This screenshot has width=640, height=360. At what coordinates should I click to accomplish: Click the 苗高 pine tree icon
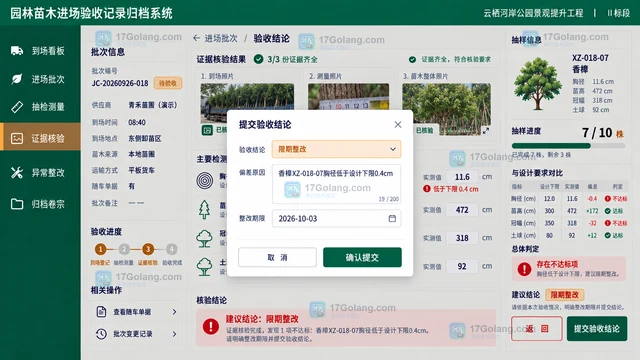[x=204, y=209]
